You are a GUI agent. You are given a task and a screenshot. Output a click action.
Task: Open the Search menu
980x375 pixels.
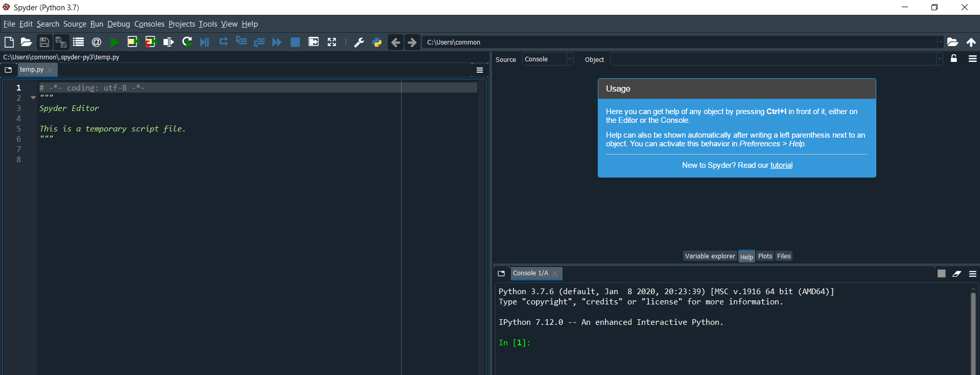point(48,24)
